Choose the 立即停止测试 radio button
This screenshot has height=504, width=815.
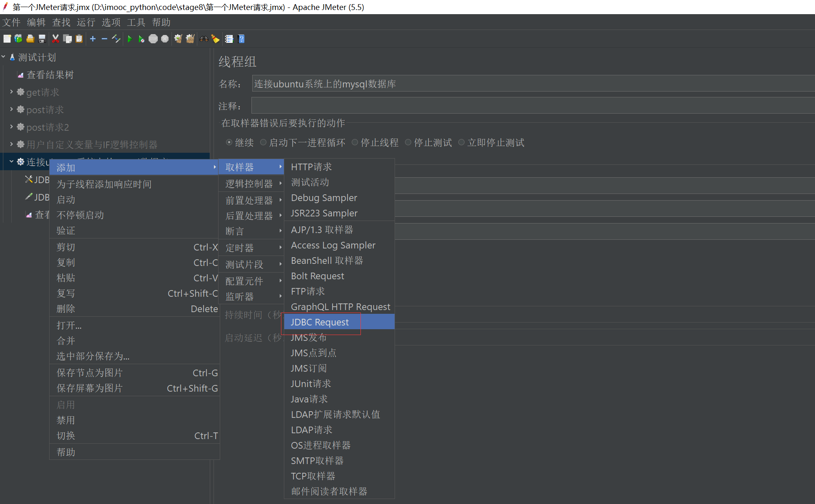coord(461,142)
